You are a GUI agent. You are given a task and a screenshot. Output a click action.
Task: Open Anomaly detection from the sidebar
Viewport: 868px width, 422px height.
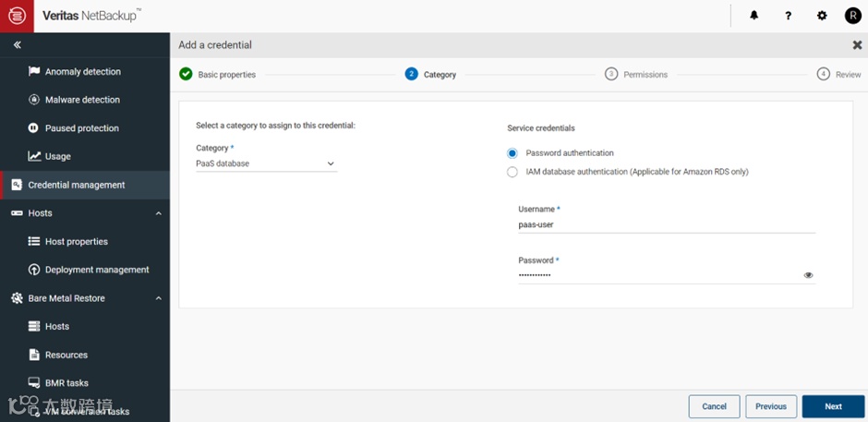(x=82, y=72)
